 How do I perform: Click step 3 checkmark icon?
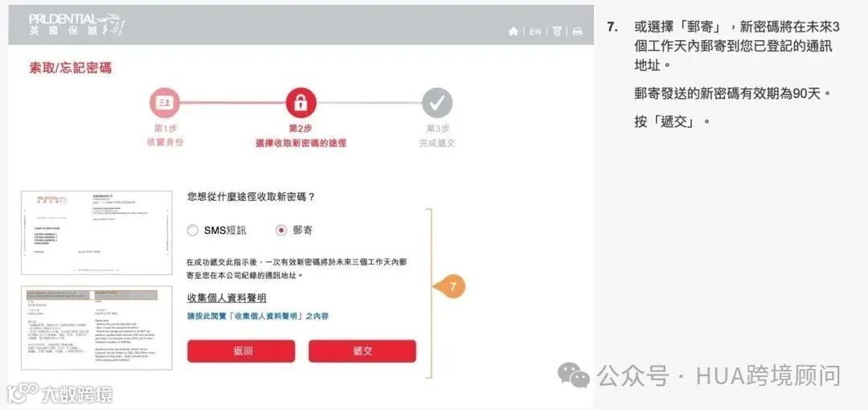point(437,103)
